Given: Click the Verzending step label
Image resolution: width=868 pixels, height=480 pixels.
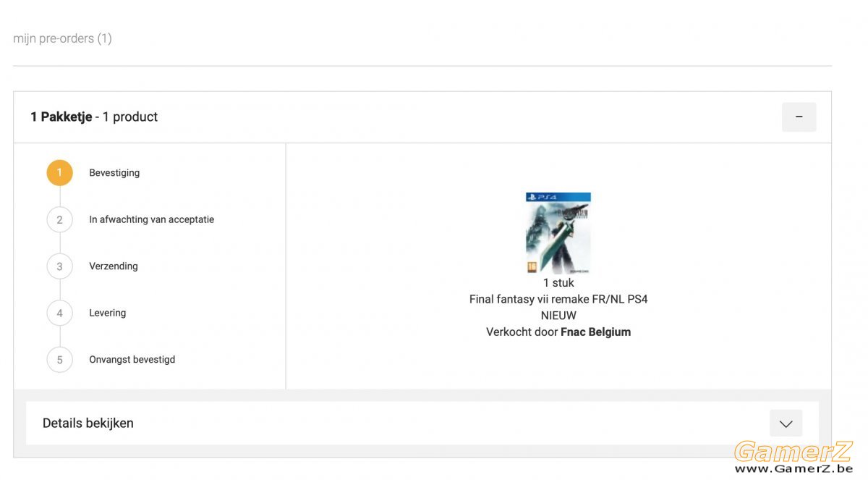Looking at the screenshot, I should pyautogui.click(x=114, y=266).
